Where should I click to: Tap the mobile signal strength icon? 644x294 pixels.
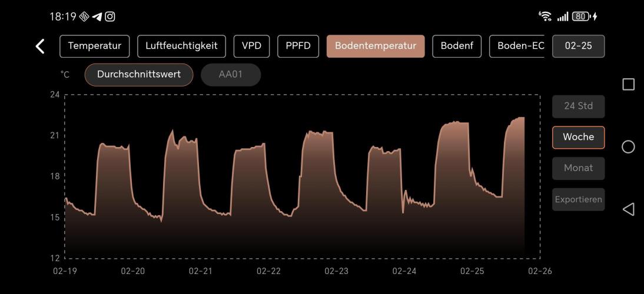(562, 17)
